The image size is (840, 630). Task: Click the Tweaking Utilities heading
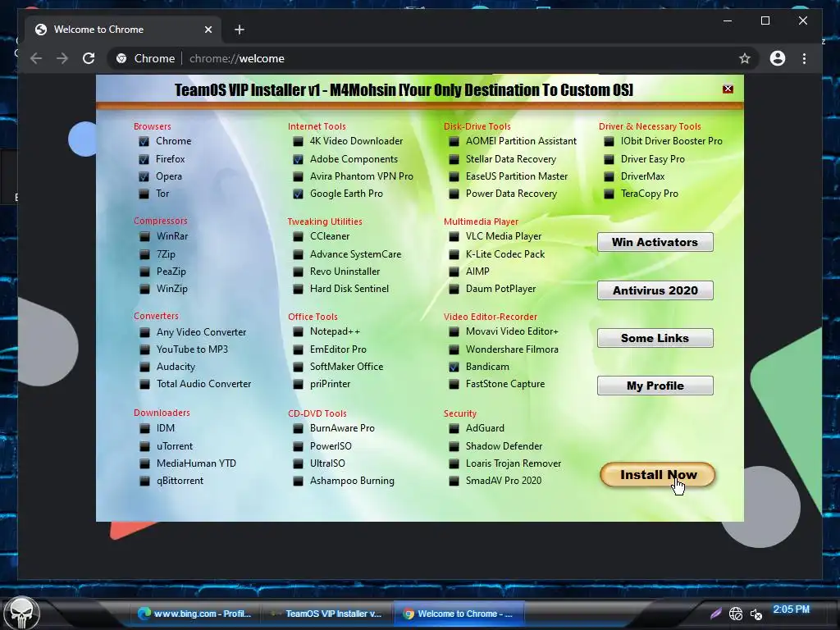(325, 221)
